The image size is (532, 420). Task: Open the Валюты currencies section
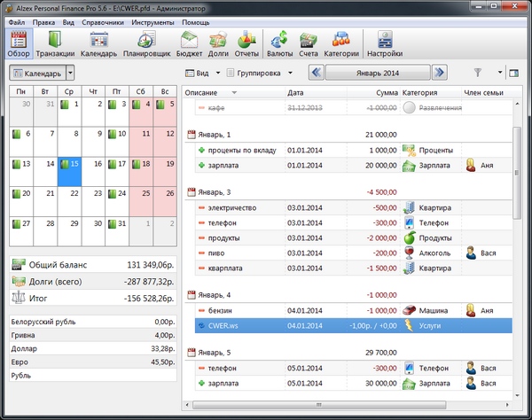coord(279,44)
